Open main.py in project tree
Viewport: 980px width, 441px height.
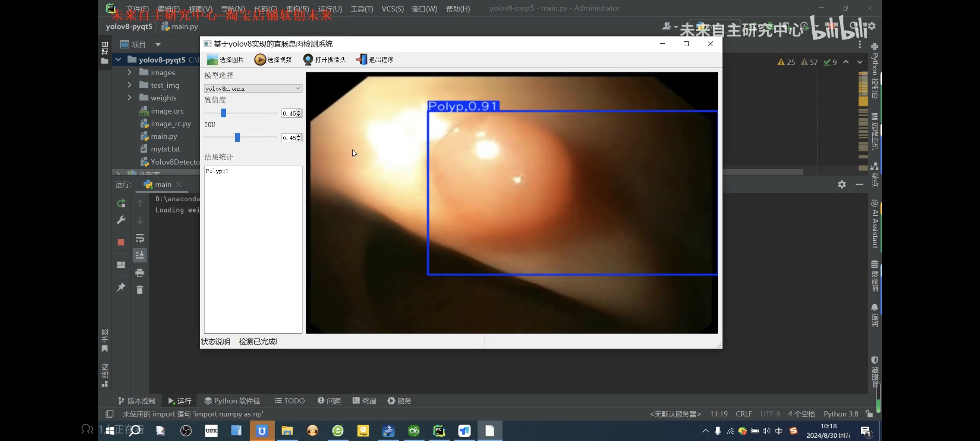pos(164,136)
